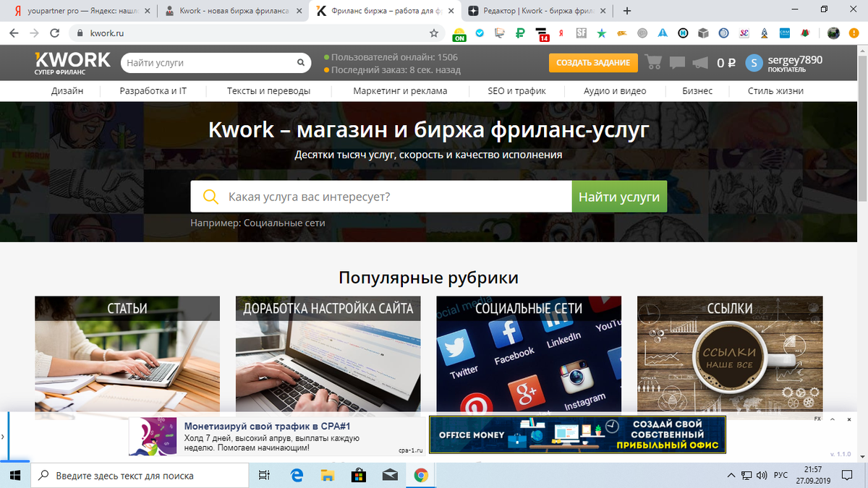Open the Office Money banner ad

577,435
